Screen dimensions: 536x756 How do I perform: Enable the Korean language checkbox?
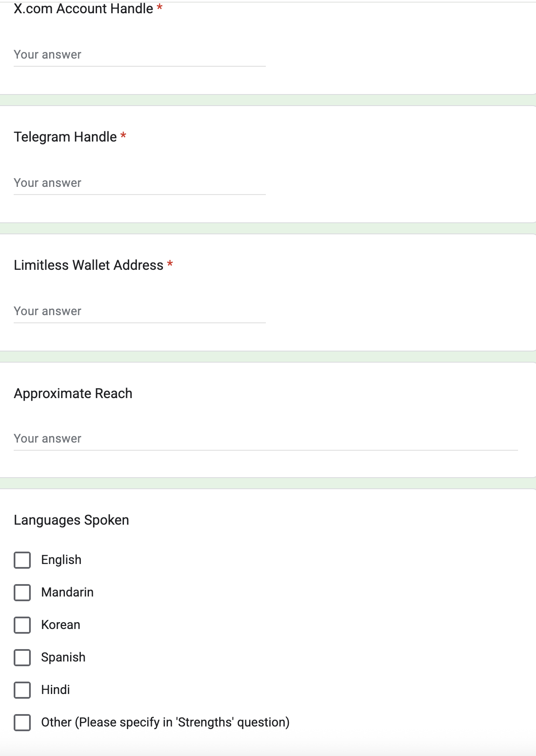22,625
